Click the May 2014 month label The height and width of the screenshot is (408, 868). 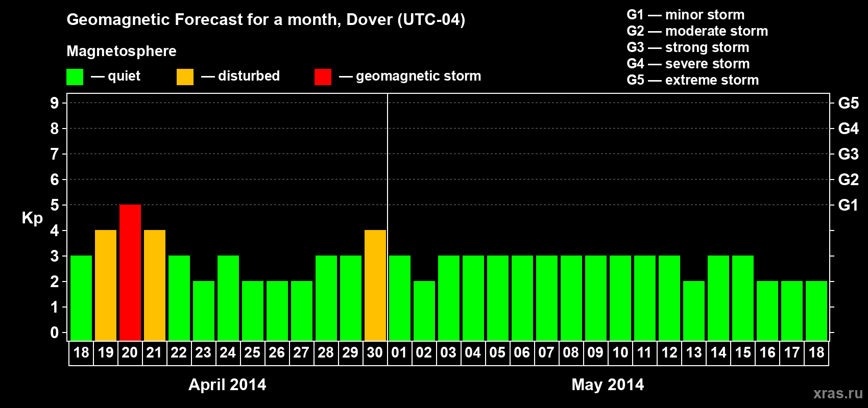(608, 384)
